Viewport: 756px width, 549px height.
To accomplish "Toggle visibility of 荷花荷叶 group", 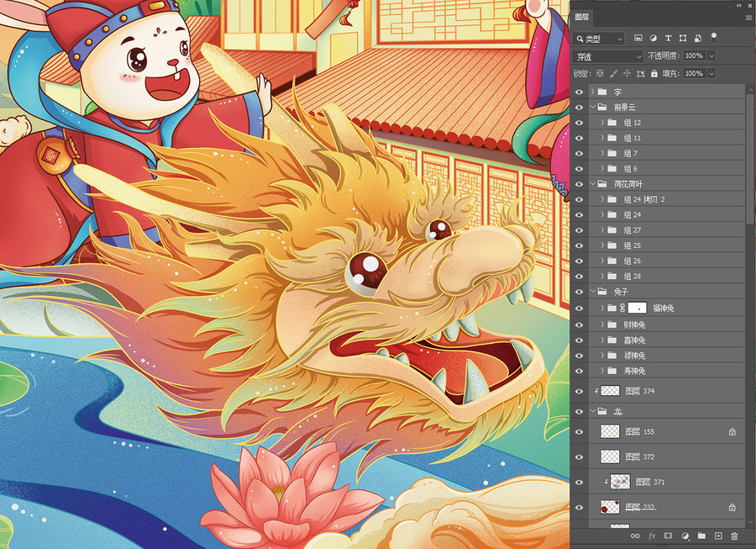I will [x=579, y=184].
